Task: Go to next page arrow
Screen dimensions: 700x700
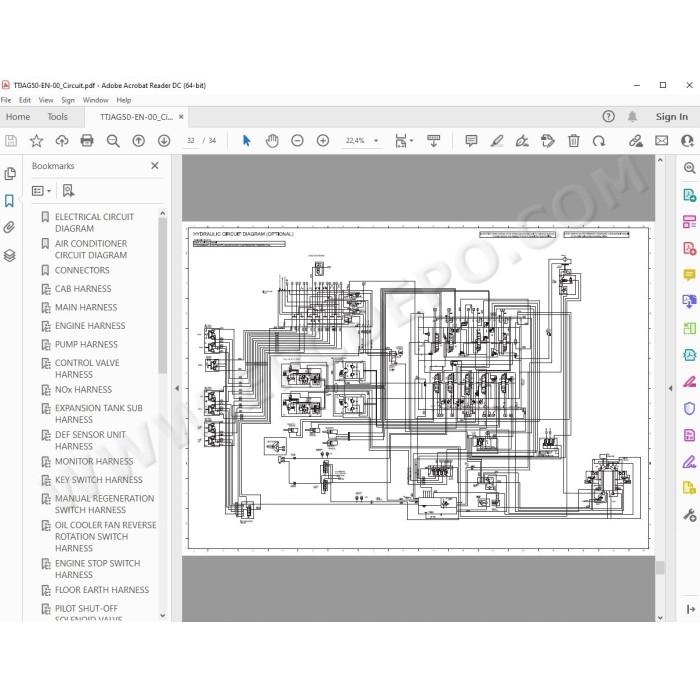Action: point(164,141)
